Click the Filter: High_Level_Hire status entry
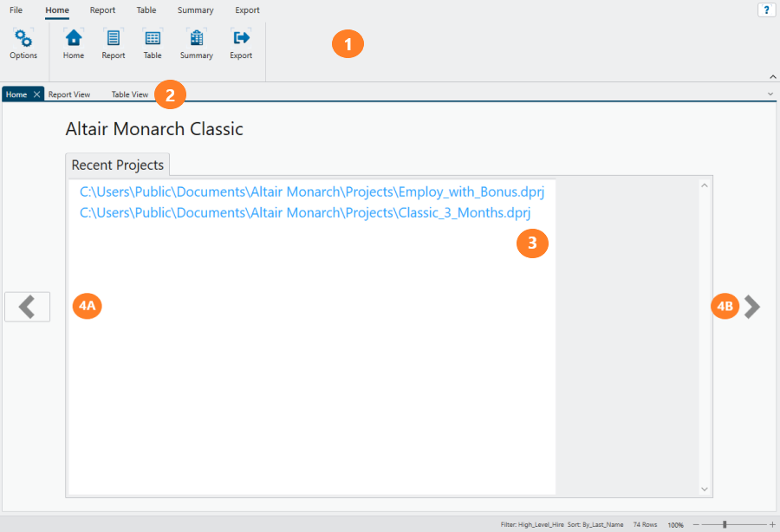 (x=532, y=524)
